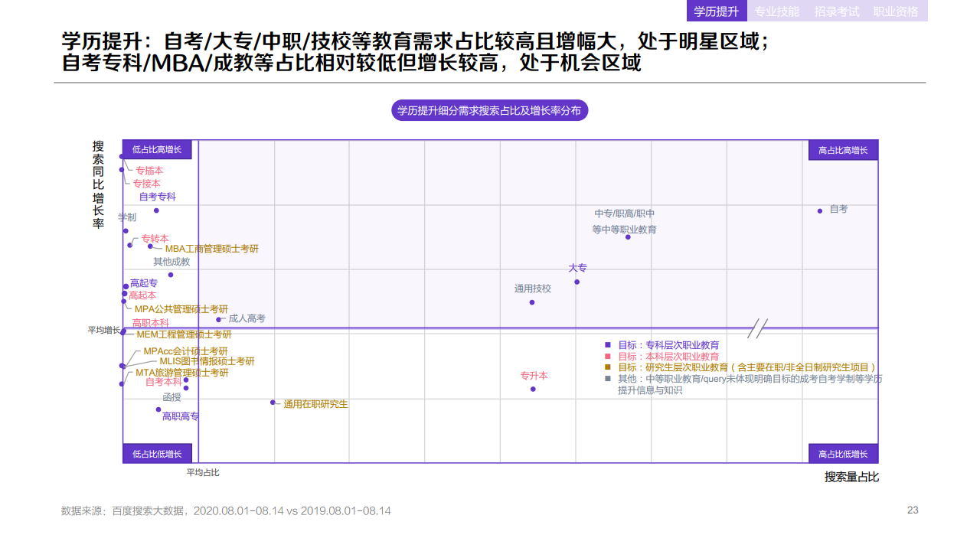Screen dimensions: 980x551
Task: Open the 招录考试 tab
Action: (x=835, y=11)
